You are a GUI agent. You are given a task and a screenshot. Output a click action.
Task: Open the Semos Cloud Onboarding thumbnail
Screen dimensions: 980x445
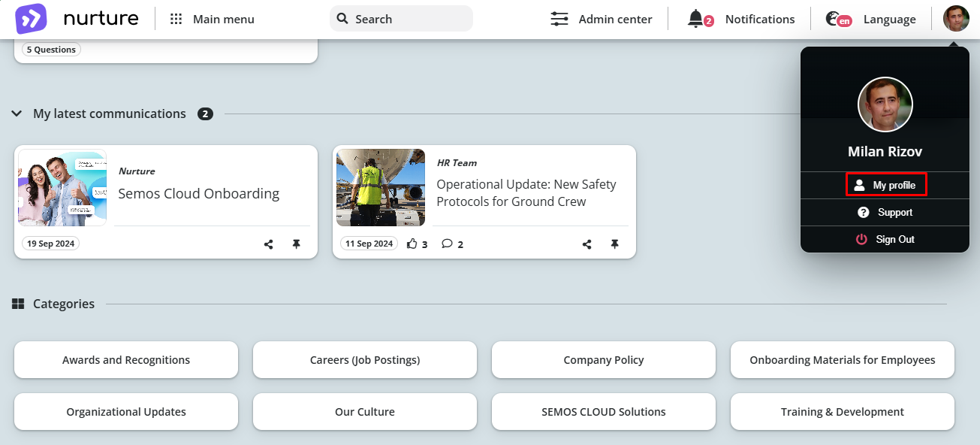[62, 188]
